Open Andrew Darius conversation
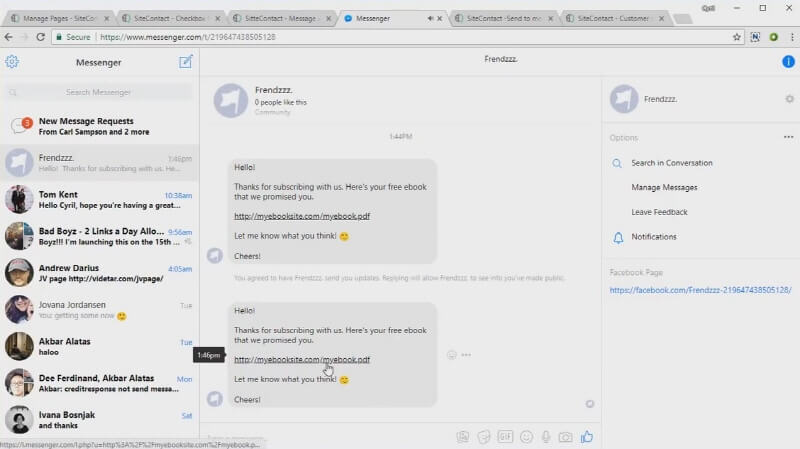The width and height of the screenshot is (800, 449). [99, 273]
